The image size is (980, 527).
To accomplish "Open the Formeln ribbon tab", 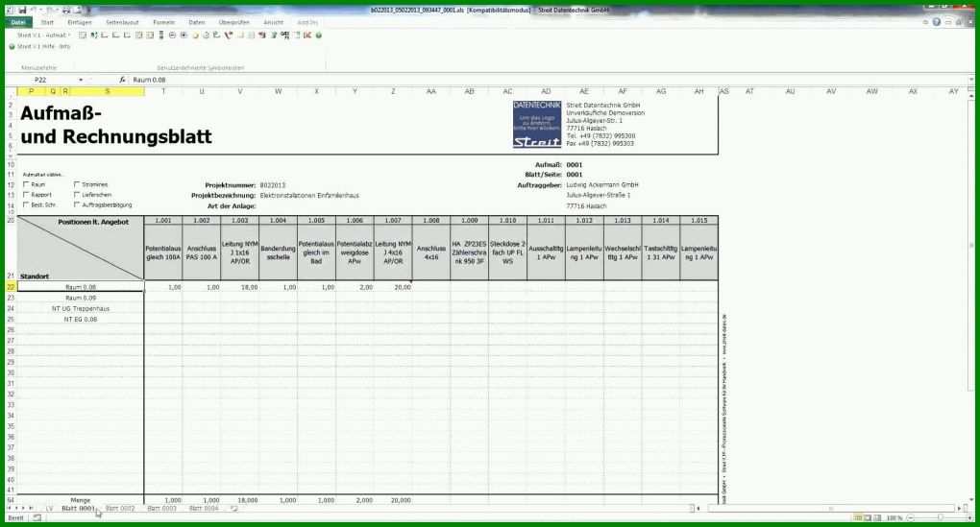I will [x=163, y=22].
